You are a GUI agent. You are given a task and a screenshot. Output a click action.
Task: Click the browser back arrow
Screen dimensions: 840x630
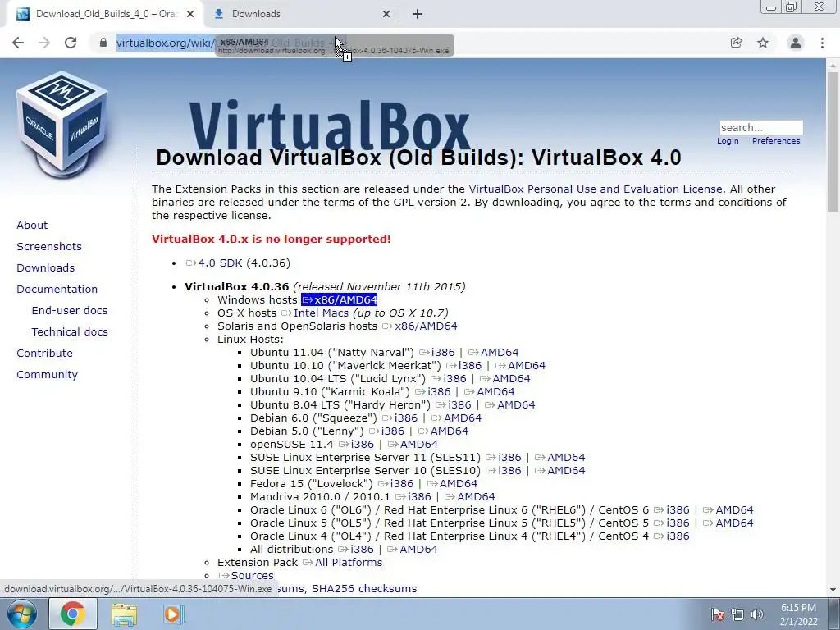18,43
